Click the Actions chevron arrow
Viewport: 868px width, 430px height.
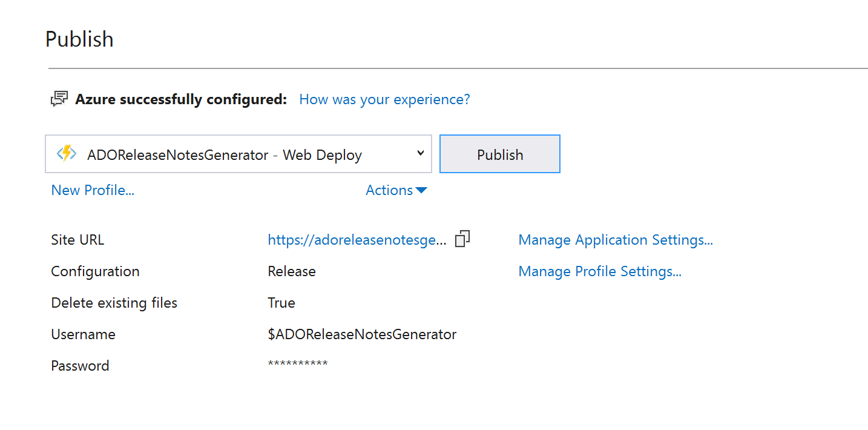[x=422, y=190]
